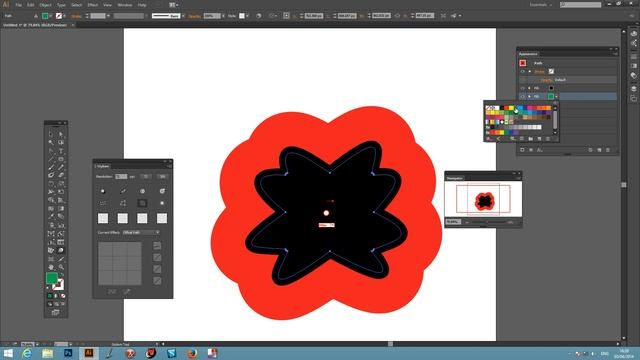Screen dimensions: 640x360
Task: Open stroke weight dropdown in control bar
Action: [x=108, y=16]
